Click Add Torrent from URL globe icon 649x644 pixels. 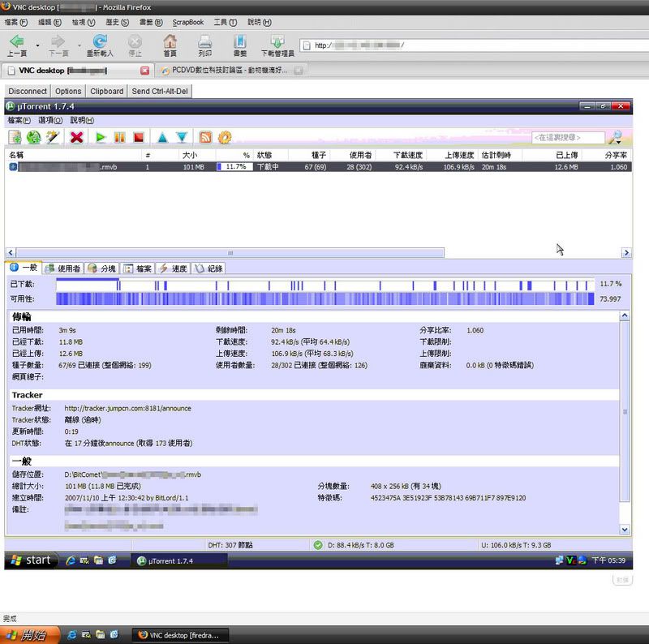click(x=33, y=137)
